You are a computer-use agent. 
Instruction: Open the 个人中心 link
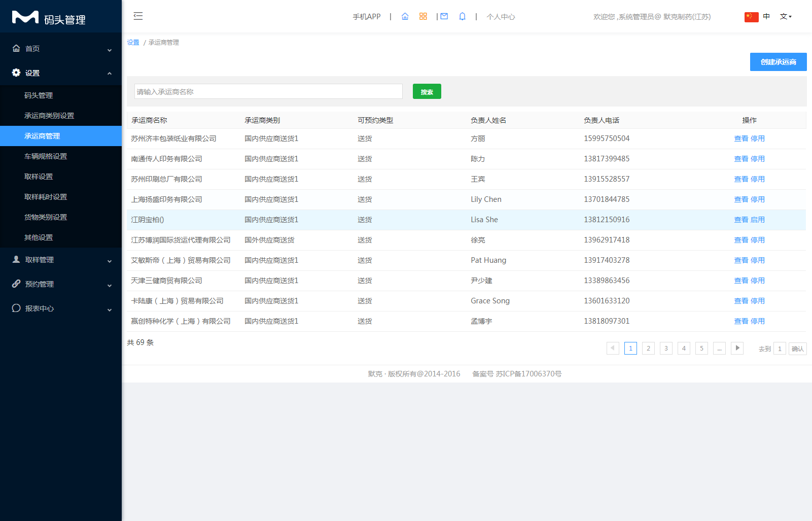click(501, 17)
